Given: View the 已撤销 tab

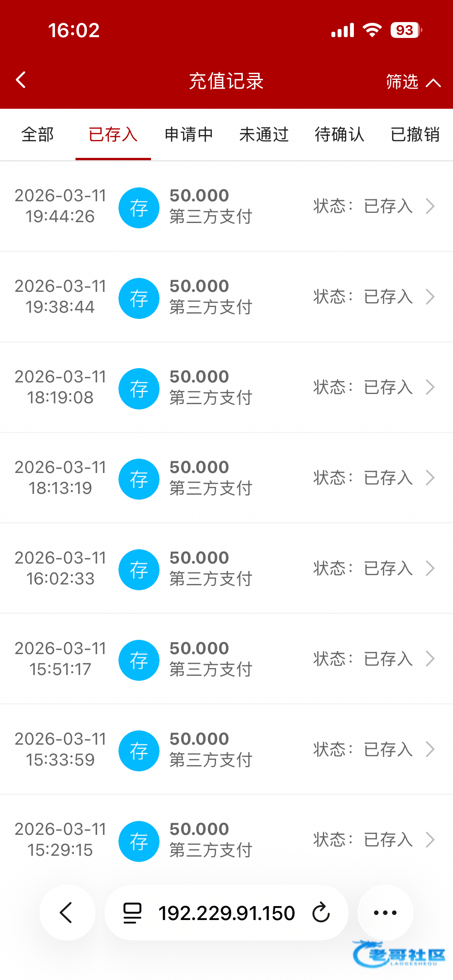Looking at the screenshot, I should pyautogui.click(x=415, y=135).
